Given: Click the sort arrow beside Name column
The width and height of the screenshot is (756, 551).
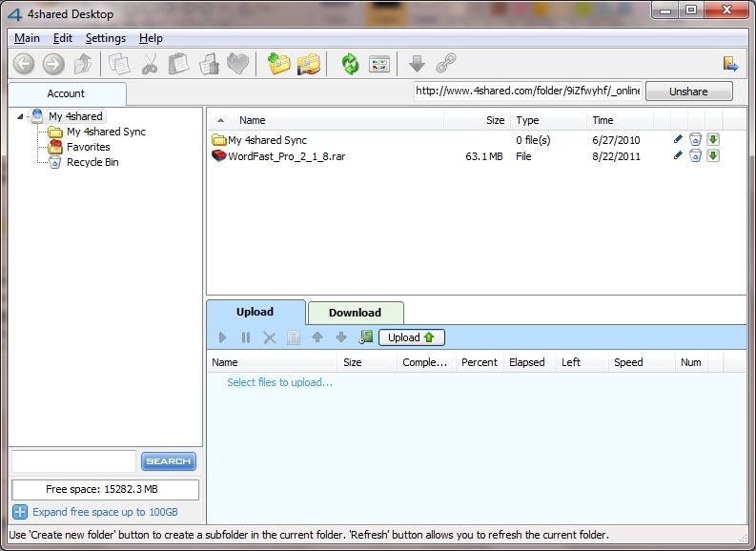Looking at the screenshot, I should point(221,120).
